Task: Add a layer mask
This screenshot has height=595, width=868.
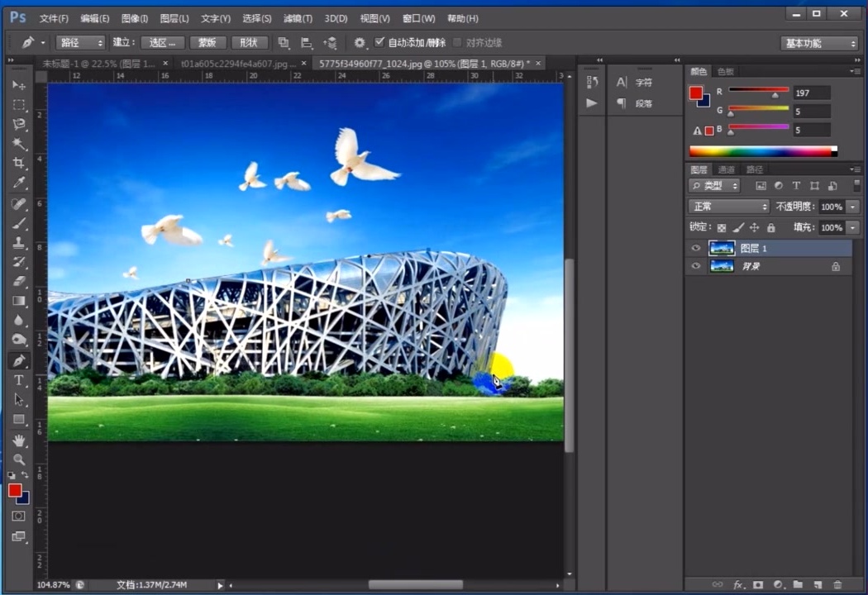Action: coord(758,584)
